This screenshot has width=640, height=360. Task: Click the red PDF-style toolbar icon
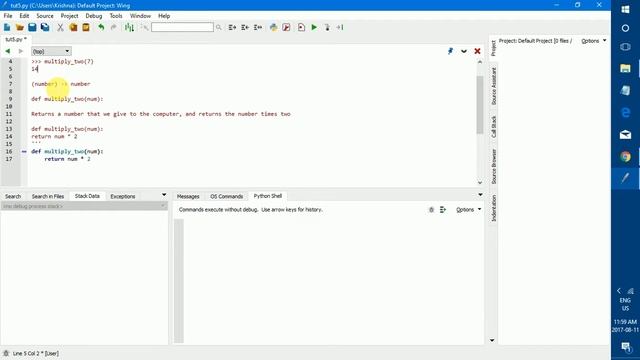click(286, 27)
